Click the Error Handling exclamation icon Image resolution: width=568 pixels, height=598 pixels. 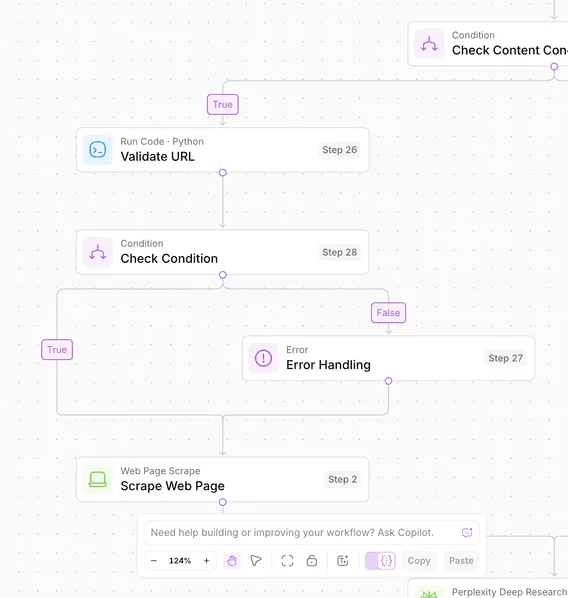pyautogui.click(x=263, y=358)
